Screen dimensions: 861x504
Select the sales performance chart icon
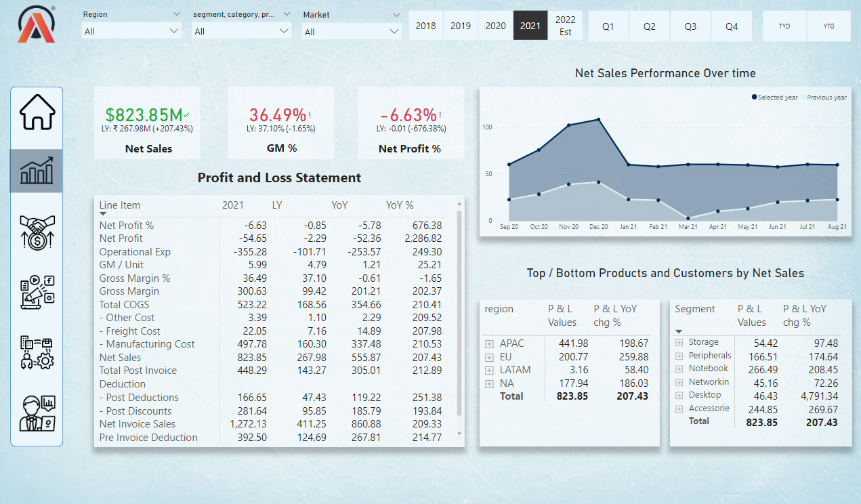(x=36, y=170)
